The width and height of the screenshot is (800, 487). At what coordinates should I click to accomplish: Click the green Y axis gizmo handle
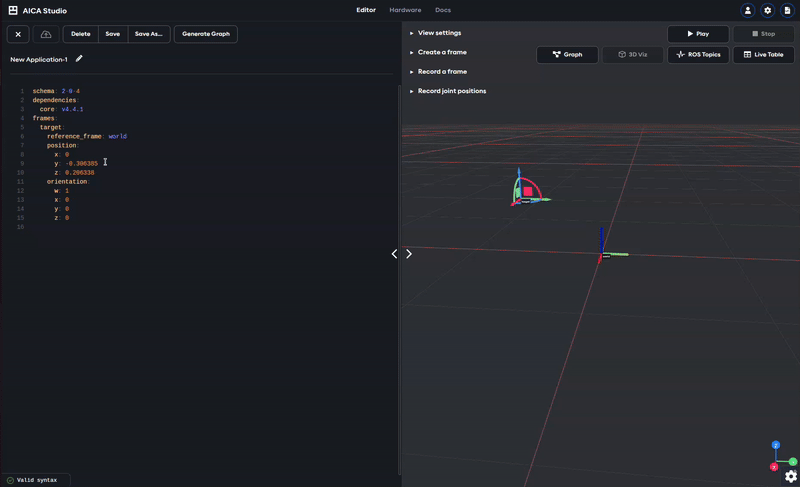pyautogui.click(x=792, y=462)
